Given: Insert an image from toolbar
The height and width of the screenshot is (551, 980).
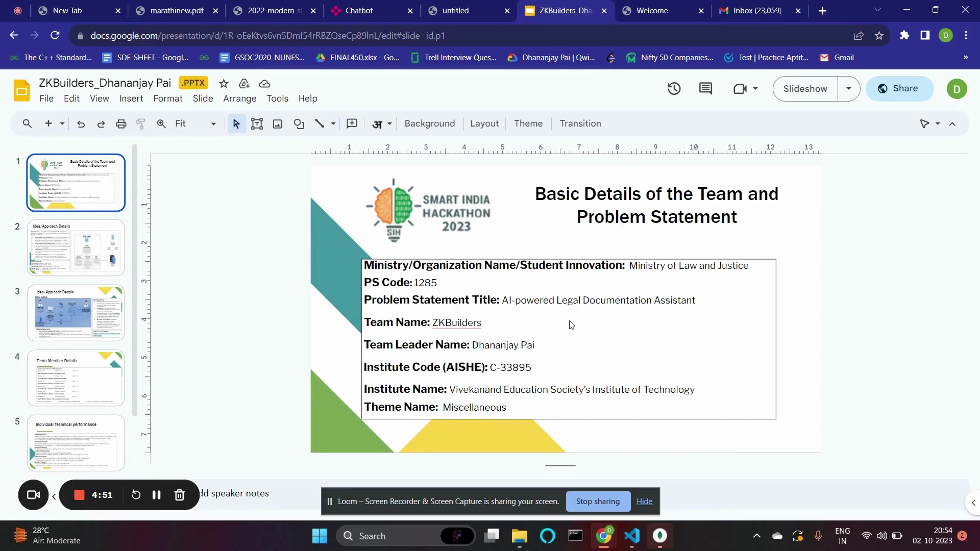Looking at the screenshot, I should pyautogui.click(x=278, y=123).
